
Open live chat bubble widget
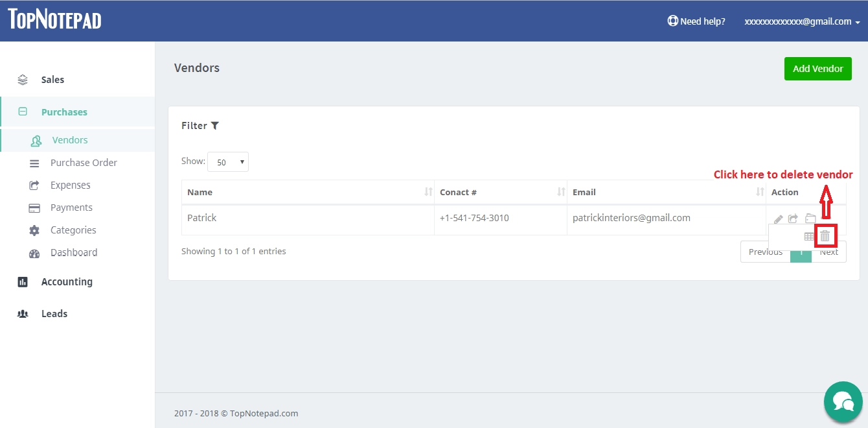click(843, 401)
